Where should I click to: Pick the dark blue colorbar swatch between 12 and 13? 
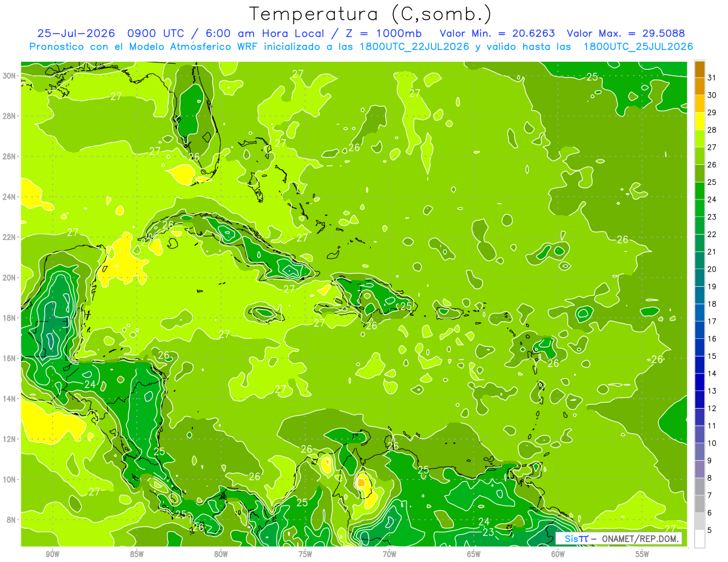point(699,400)
